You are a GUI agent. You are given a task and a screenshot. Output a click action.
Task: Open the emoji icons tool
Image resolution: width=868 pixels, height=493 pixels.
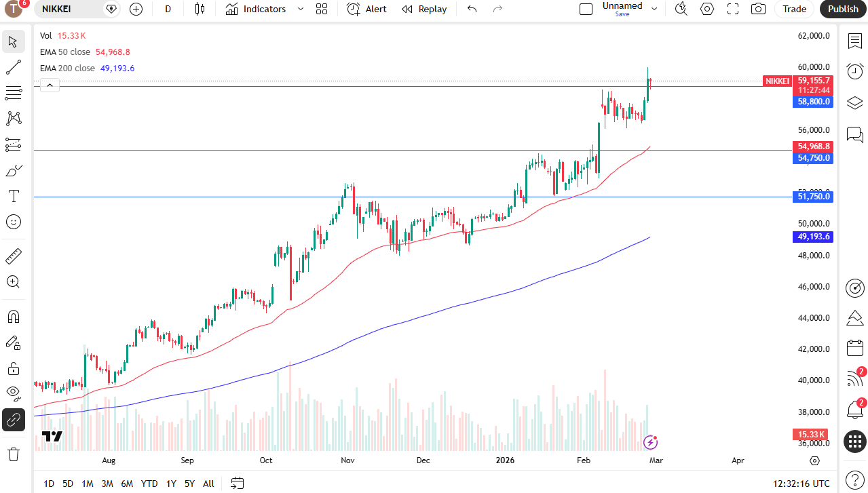pyautogui.click(x=13, y=222)
